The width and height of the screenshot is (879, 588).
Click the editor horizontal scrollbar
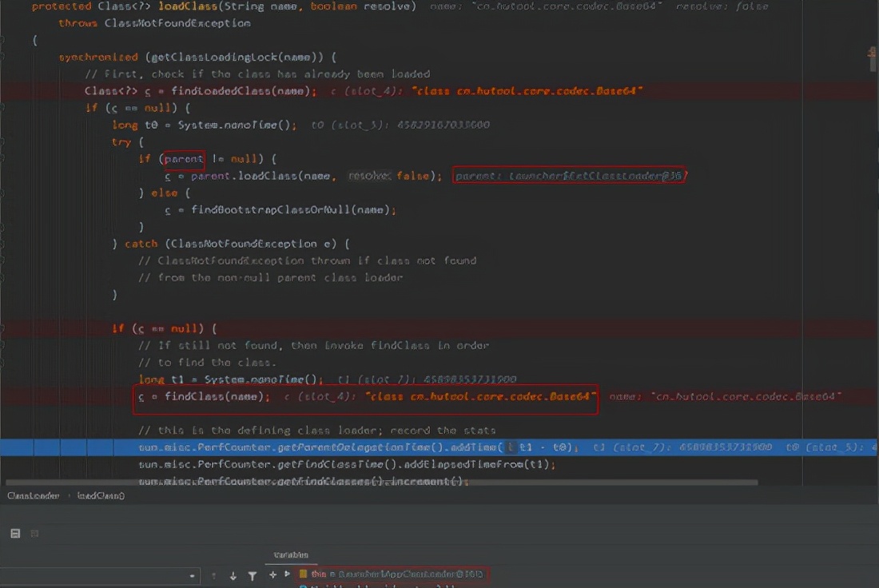381,482
